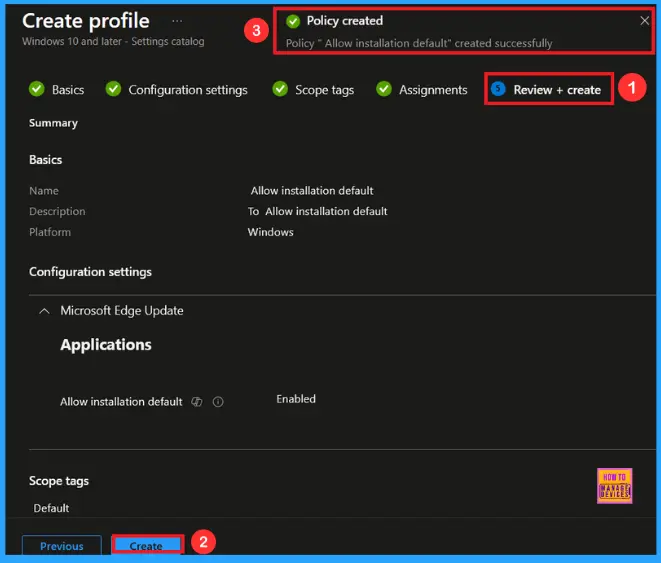Click the Summary heading

(54, 123)
